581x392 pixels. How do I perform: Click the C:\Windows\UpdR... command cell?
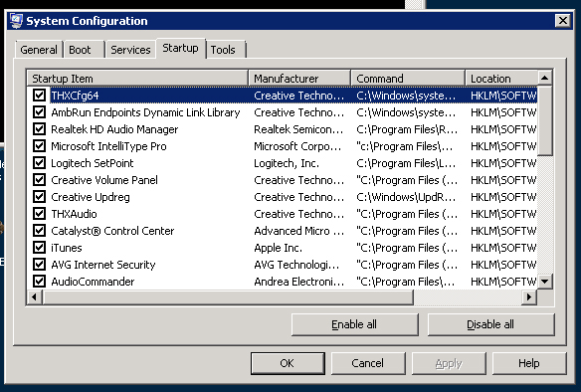pyautogui.click(x=406, y=197)
